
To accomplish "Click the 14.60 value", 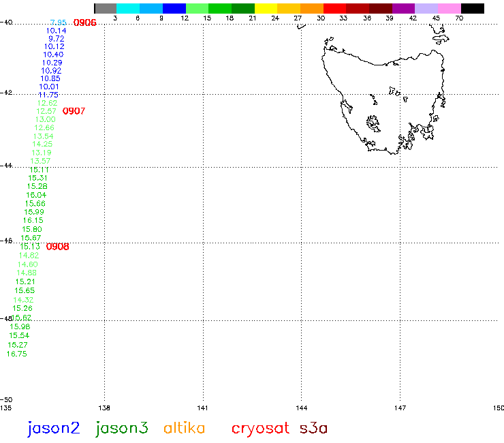I will 28,264.
